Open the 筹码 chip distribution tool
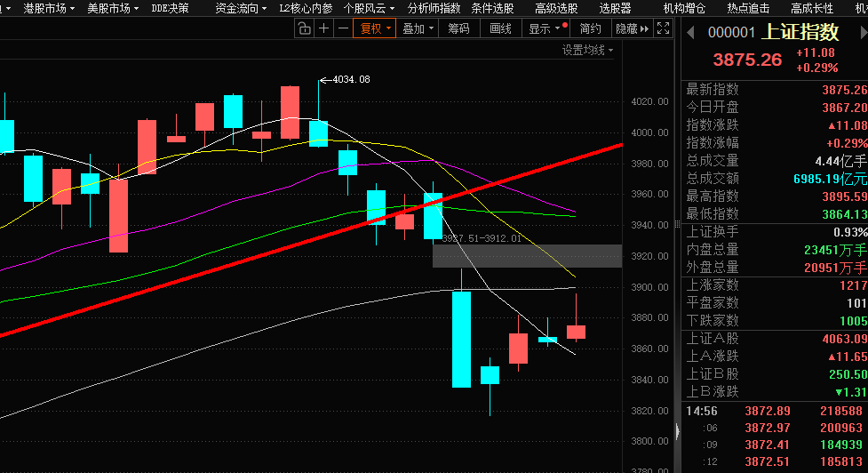The width and height of the screenshot is (868, 473). 458,28
